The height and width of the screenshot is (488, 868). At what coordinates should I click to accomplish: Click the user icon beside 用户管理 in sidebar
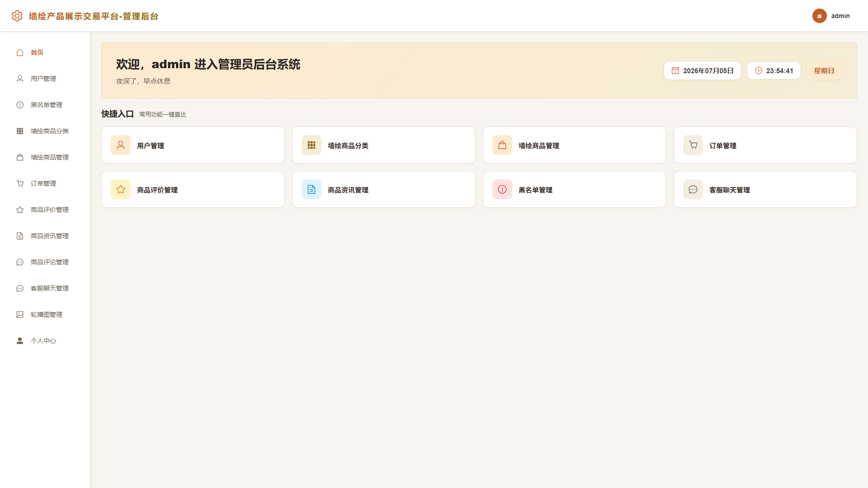20,79
